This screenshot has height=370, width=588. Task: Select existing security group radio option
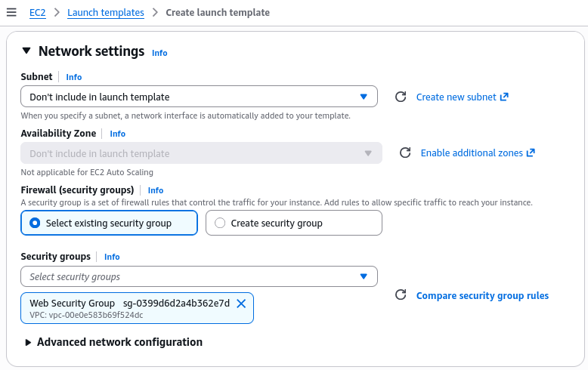pos(34,223)
